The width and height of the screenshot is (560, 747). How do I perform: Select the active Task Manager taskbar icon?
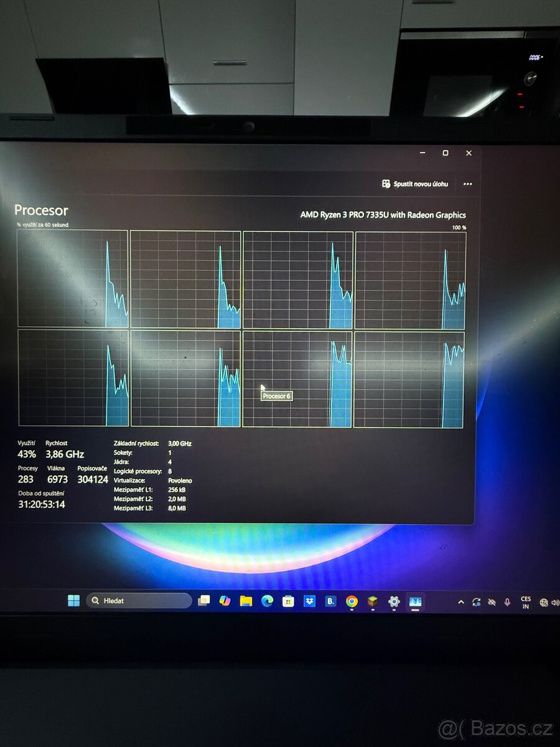tap(415, 601)
